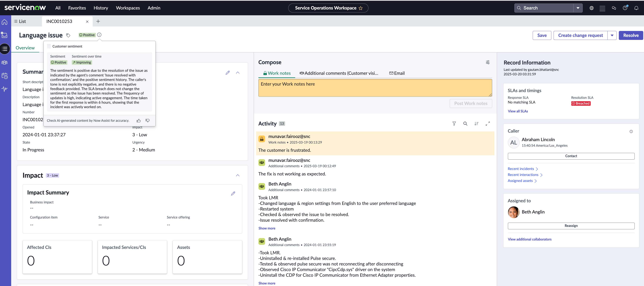644x286 pixels.
Task: Open the History menu
Action: 101,8
